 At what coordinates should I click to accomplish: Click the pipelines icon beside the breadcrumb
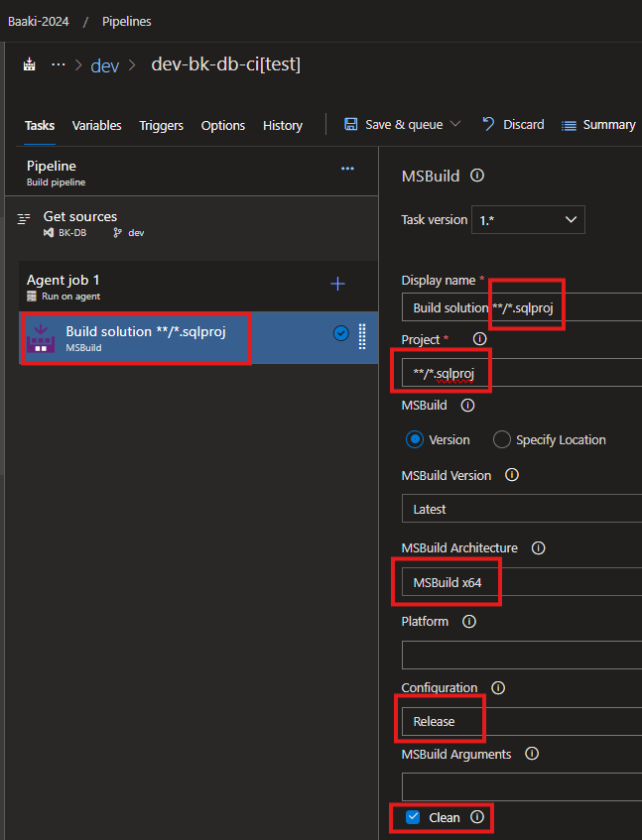point(30,64)
